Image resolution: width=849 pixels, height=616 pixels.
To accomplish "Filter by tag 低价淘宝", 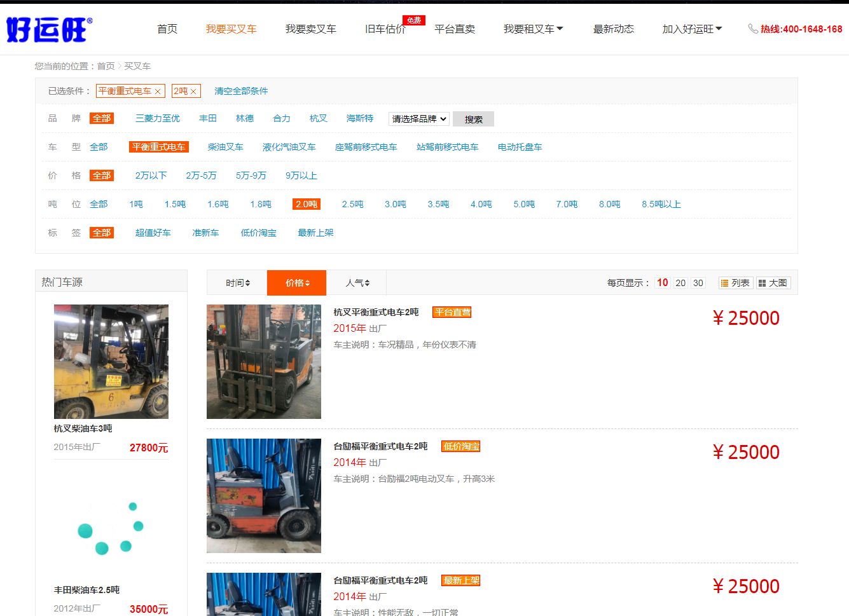I will click(259, 233).
